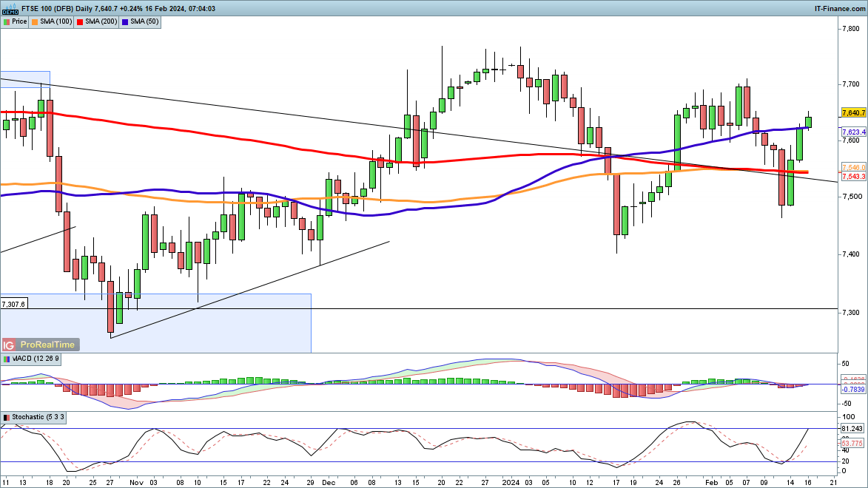Click the 7,546.0 SMA 100 value tag
Viewport: 868px width, 488px height.
[854, 168]
